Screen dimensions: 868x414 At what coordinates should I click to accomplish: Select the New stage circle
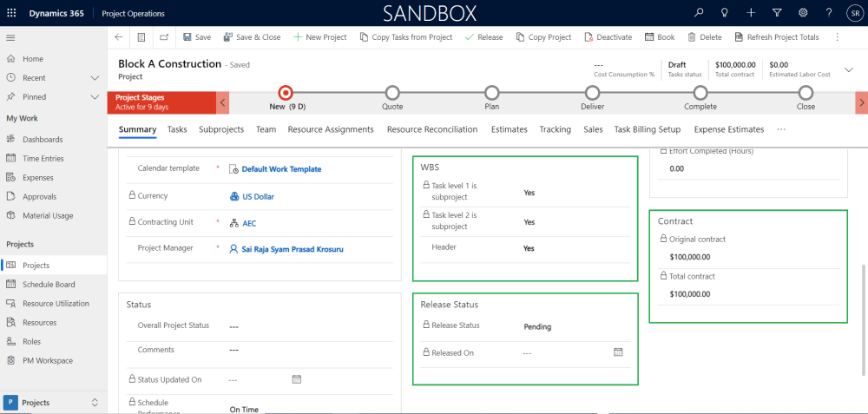coord(286,92)
